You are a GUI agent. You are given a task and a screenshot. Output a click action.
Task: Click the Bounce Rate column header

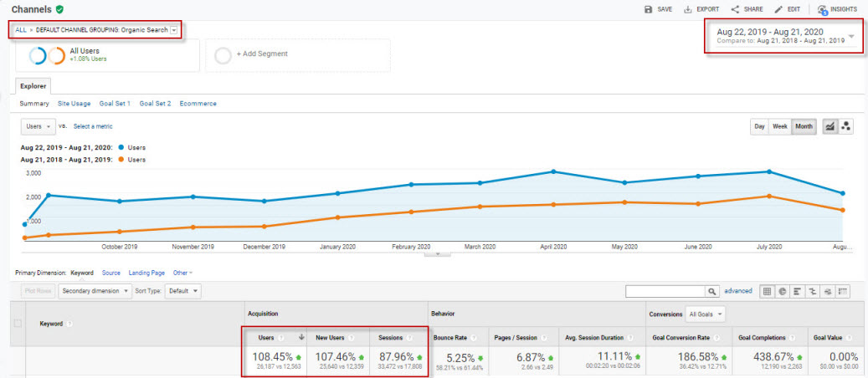click(x=457, y=338)
